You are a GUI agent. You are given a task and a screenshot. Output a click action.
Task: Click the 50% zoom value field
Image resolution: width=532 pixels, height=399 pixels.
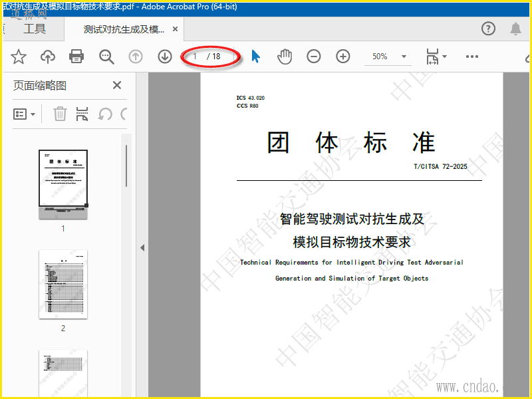380,57
